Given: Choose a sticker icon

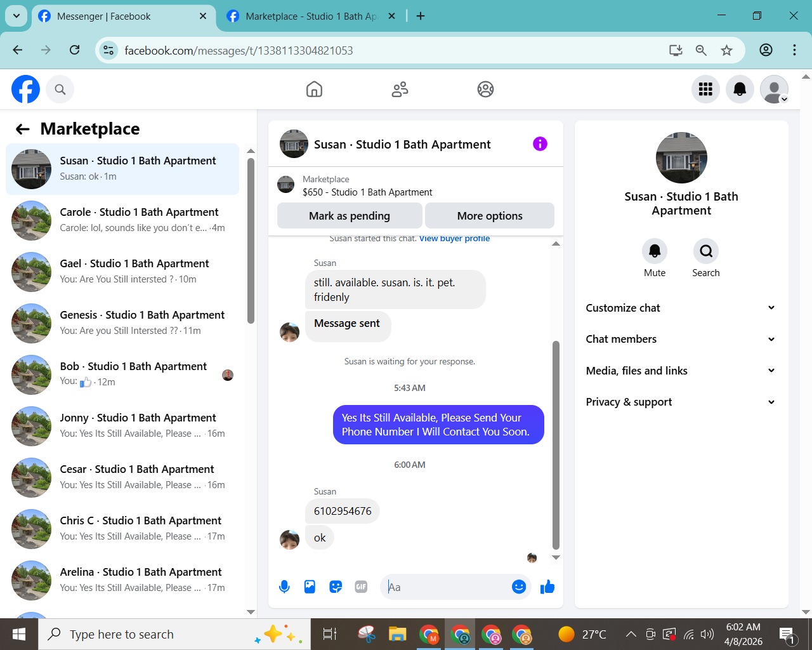Looking at the screenshot, I should (336, 587).
